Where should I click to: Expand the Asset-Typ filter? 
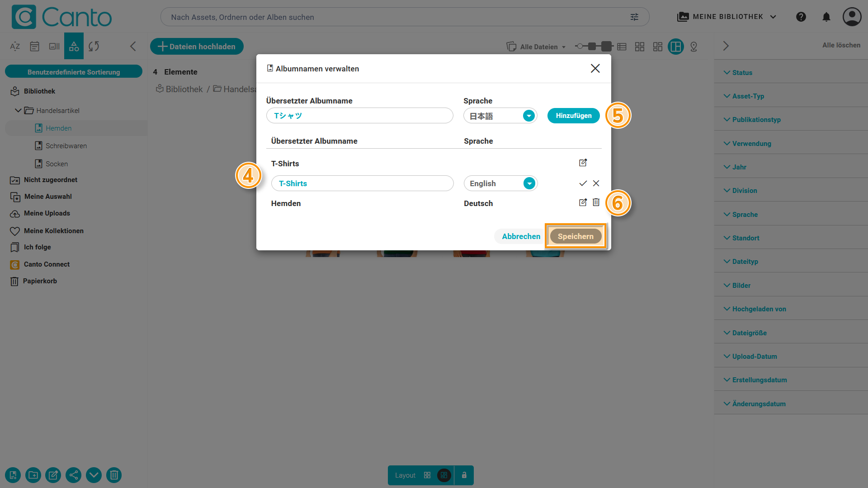point(748,96)
